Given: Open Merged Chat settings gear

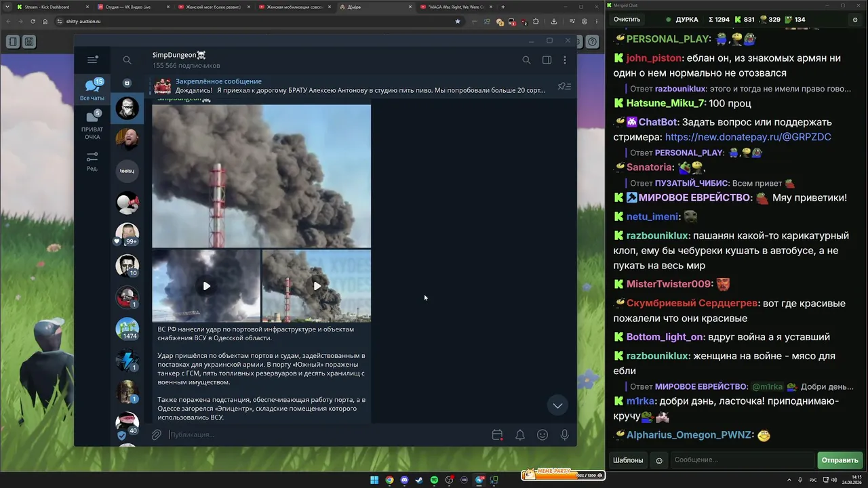Looking at the screenshot, I should tap(854, 20).
